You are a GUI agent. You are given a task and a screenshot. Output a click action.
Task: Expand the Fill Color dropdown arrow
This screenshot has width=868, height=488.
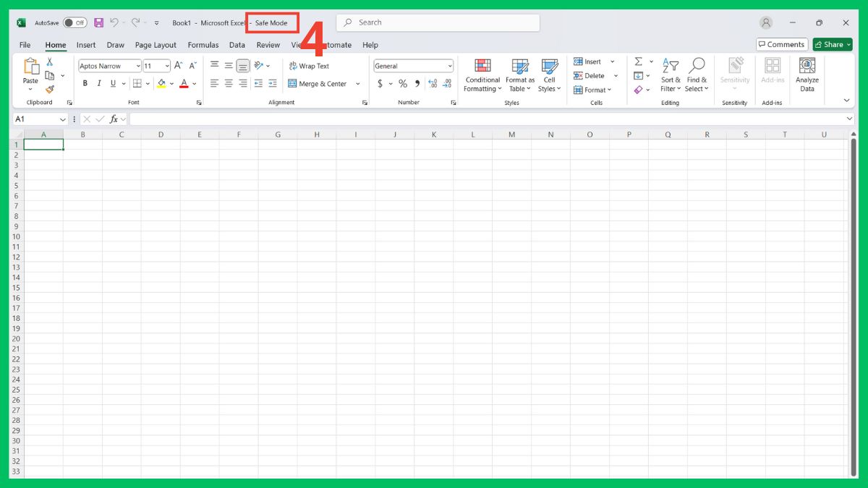click(x=171, y=83)
